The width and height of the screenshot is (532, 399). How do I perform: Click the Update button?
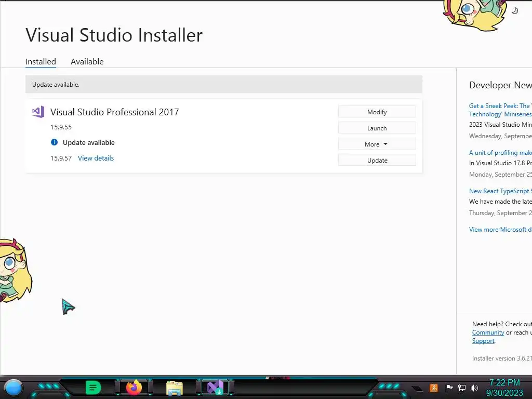pos(377,160)
